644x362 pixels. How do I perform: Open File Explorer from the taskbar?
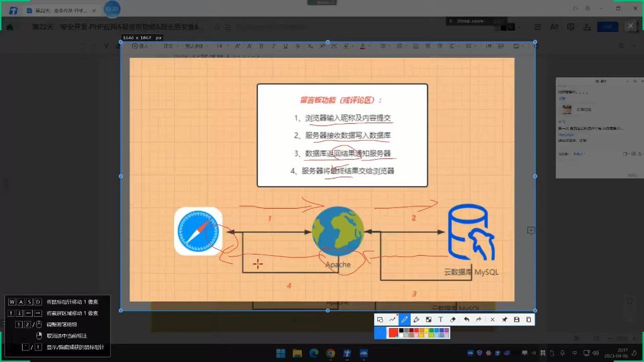[x=297, y=353]
